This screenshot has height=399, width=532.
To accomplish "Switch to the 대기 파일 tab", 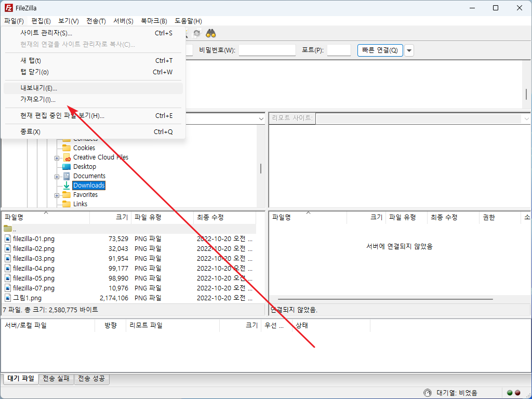I will pyautogui.click(x=21, y=379).
